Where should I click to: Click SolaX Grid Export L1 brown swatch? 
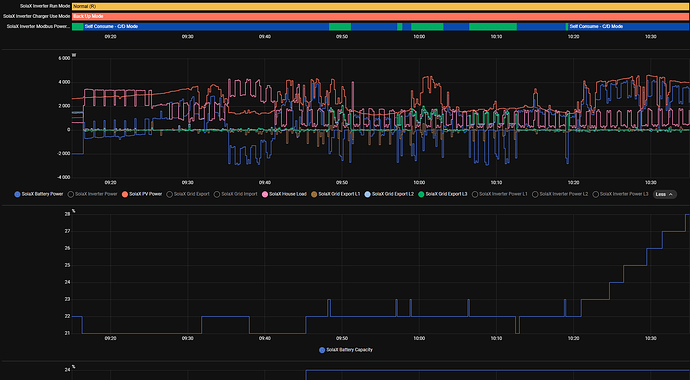[x=314, y=194]
